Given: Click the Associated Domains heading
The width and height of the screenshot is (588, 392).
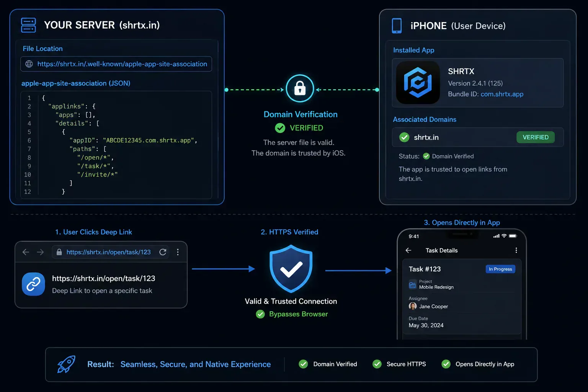Looking at the screenshot, I should [x=425, y=119].
